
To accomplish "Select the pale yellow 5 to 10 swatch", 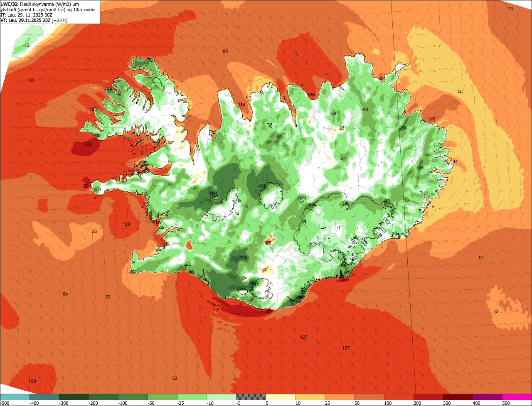I will (281, 397).
